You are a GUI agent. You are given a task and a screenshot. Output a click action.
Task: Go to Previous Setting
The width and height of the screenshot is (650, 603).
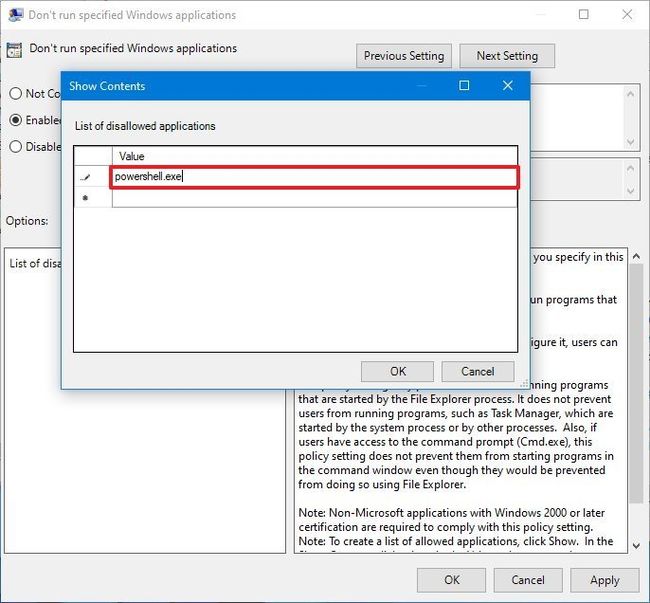[404, 56]
